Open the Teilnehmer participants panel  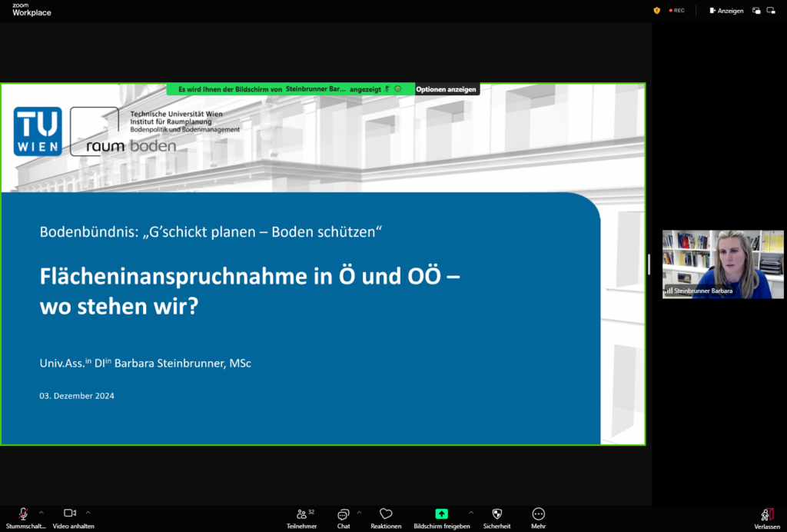pos(301,514)
